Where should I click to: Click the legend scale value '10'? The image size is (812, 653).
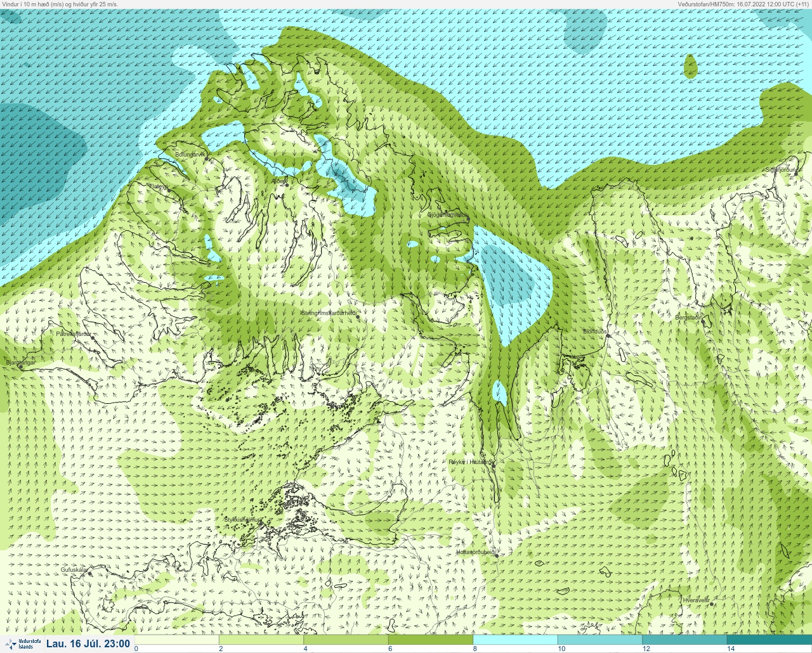tap(561, 649)
